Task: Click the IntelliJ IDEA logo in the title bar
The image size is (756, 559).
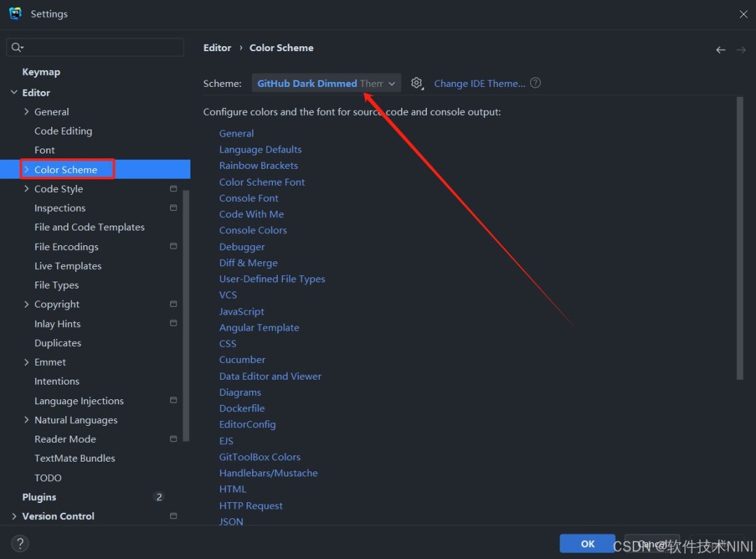Action: [15, 13]
